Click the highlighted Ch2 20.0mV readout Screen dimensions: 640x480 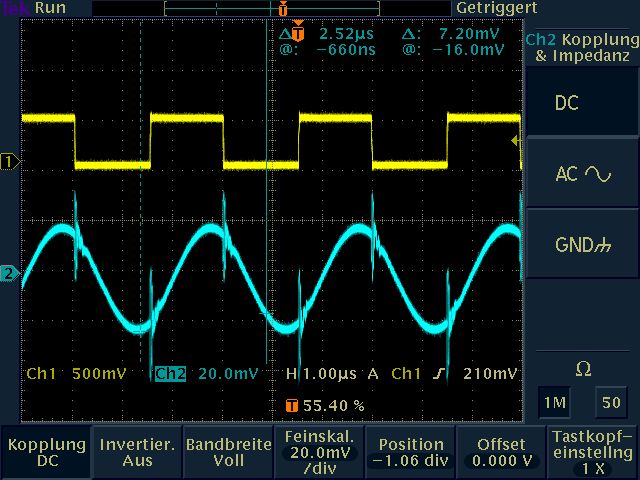206,374
